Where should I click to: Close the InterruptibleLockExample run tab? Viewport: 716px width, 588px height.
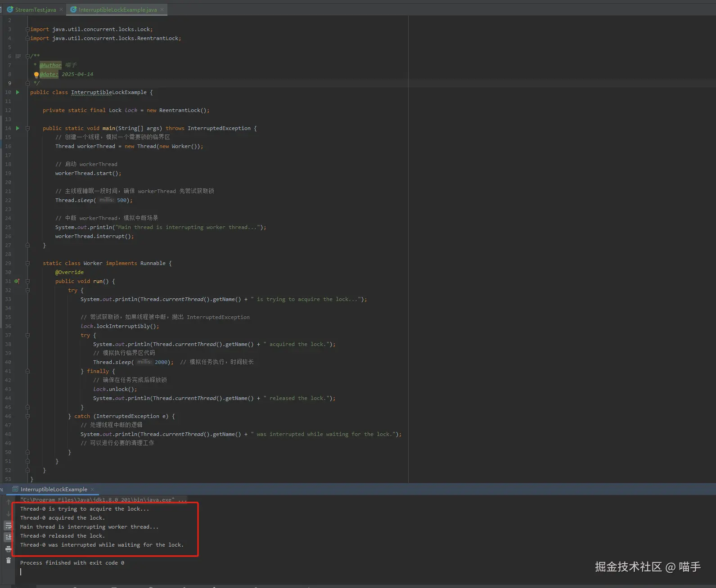[x=92, y=489]
